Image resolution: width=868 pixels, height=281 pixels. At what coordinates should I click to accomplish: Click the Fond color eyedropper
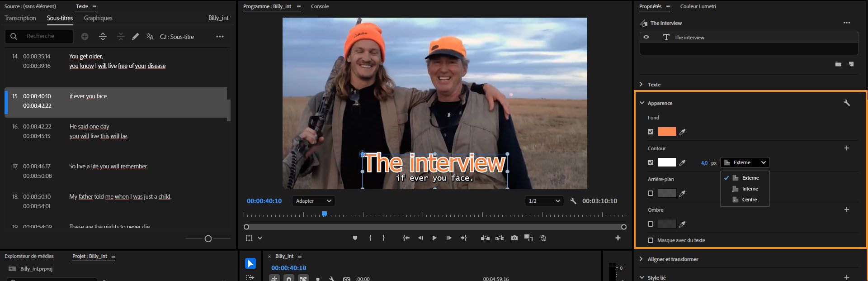coord(683,132)
